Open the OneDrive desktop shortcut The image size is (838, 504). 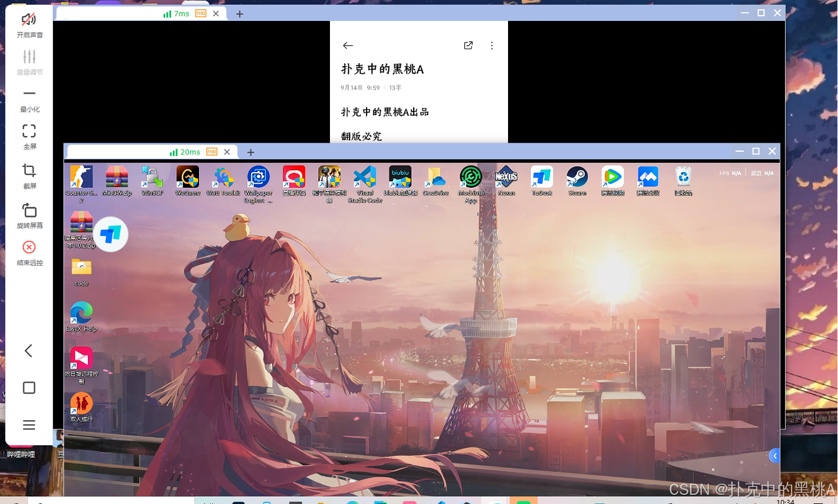click(x=435, y=181)
